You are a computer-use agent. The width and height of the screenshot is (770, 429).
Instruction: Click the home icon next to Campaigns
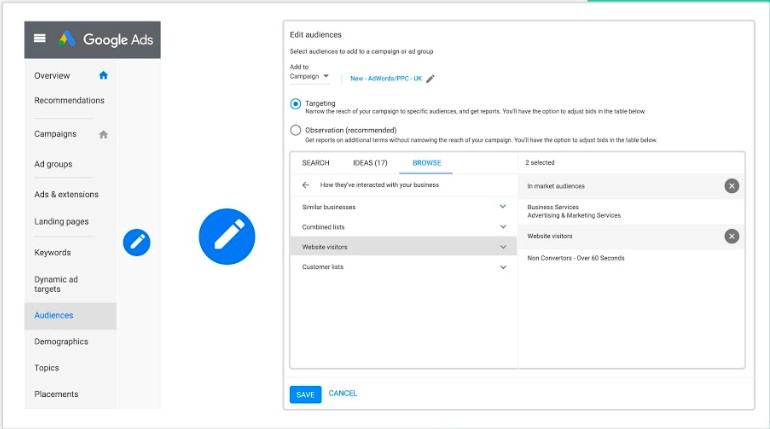103,134
